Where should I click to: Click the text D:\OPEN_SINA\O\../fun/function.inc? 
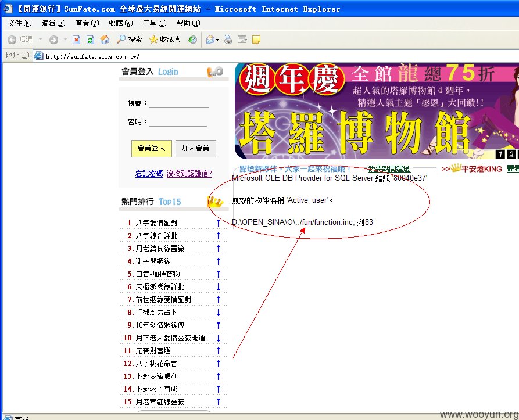pos(292,222)
